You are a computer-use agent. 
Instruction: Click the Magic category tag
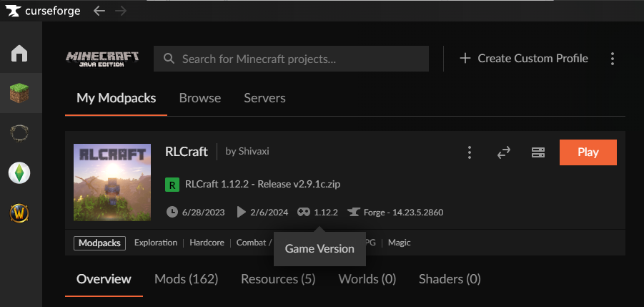click(x=400, y=243)
